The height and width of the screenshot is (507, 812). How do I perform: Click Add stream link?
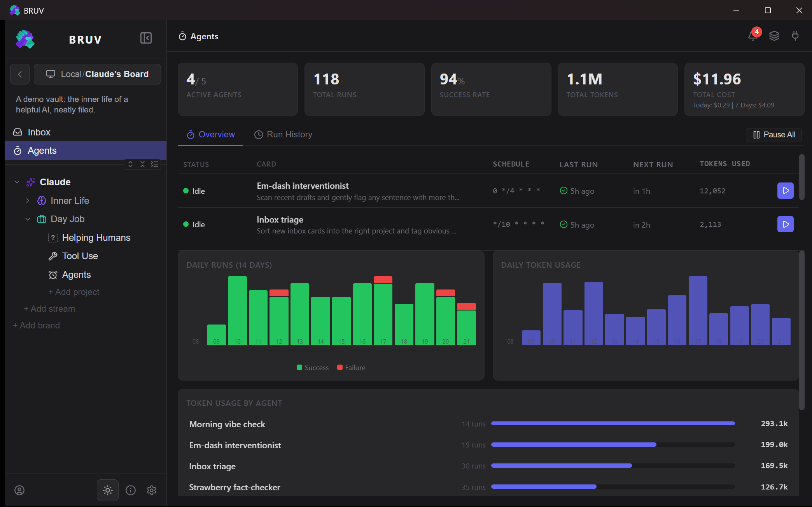click(49, 309)
